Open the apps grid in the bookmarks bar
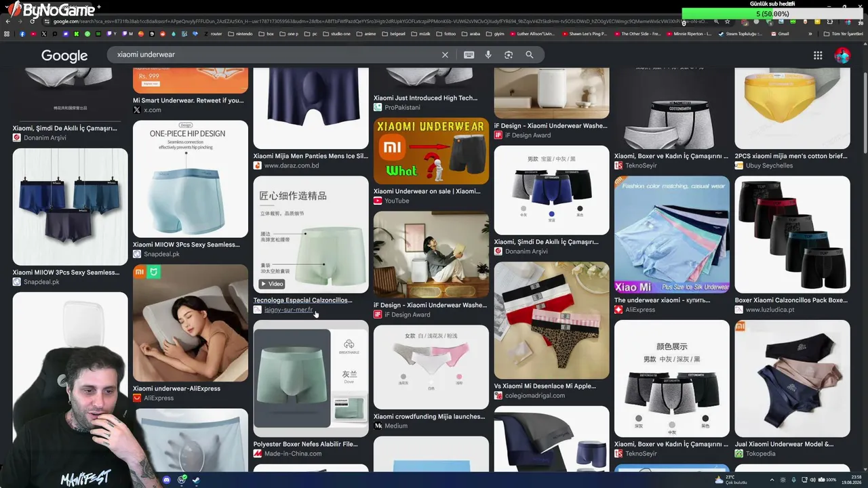Screen dimensions: 868x488 point(7,34)
